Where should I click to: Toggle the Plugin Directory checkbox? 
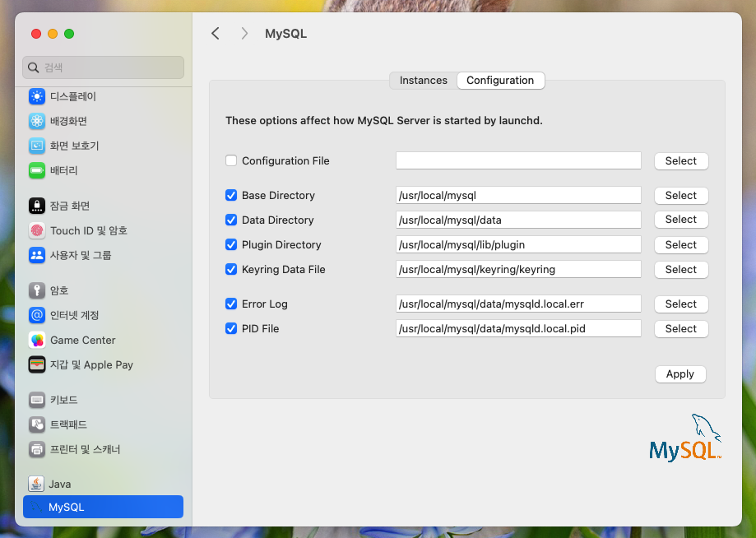click(231, 244)
